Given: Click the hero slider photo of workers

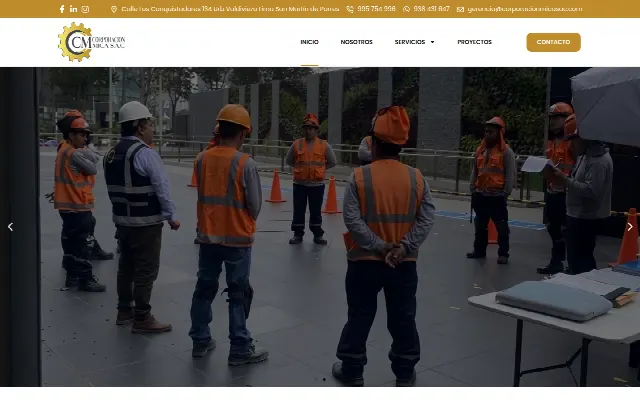Looking at the screenshot, I should pyautogui.click(x=320, y=227).
